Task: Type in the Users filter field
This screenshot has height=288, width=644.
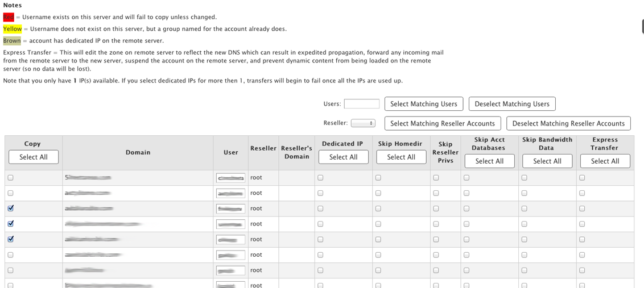Action: pos(361,104)
